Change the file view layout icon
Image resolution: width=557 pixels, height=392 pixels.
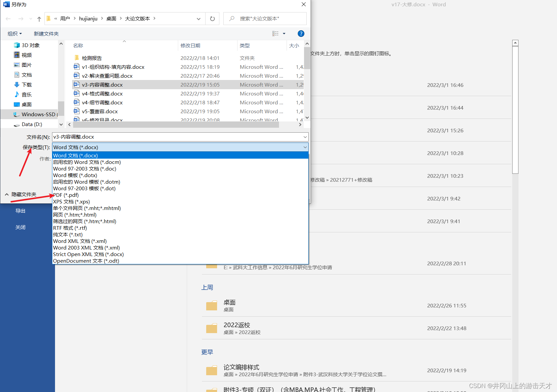275,34
